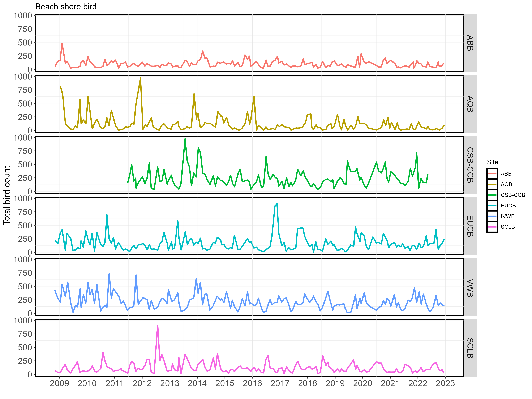Click the 2013 x-axis tick label
Viewport: 532px width, 399px height.
tap(170, 383)
